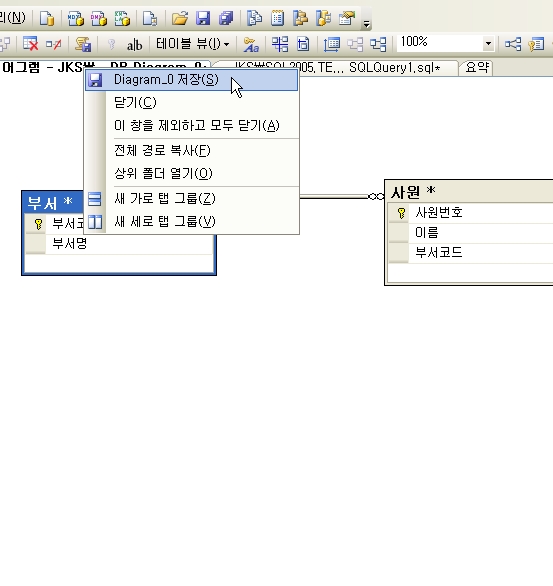
Task: Click the relationship line endpoint at 사원 table
Action: point(376,197)
